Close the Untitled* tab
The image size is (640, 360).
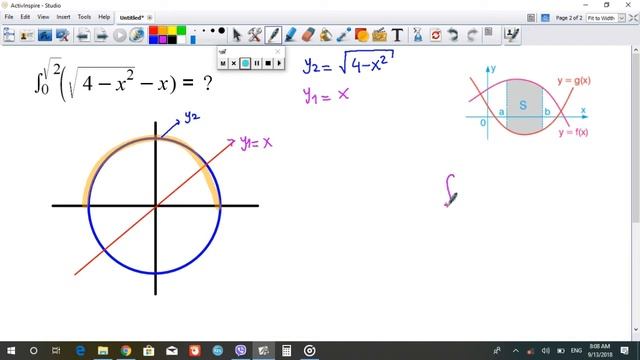point(149,18)
